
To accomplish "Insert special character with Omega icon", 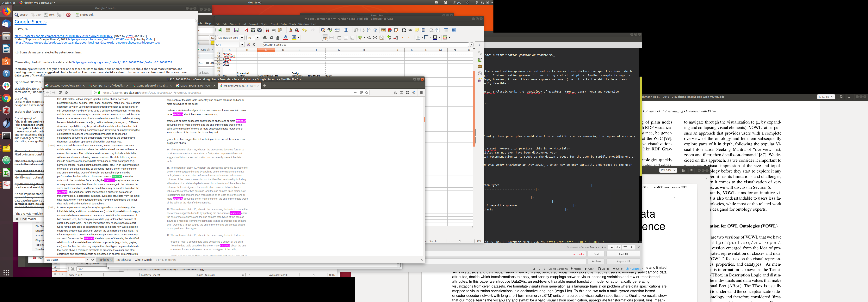I will tap(404, 30).
